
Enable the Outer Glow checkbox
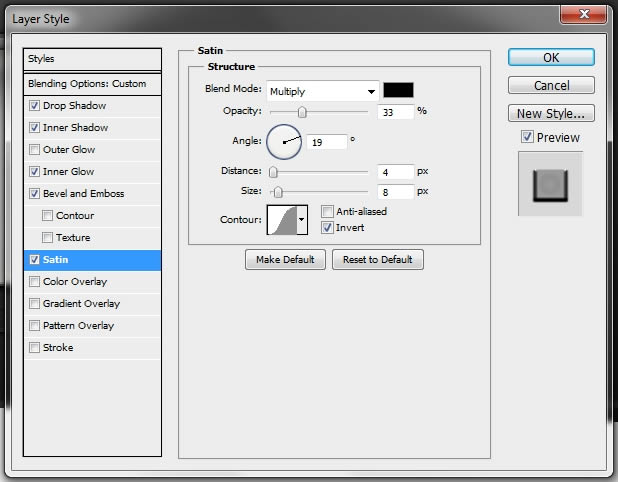click(34, 150)
